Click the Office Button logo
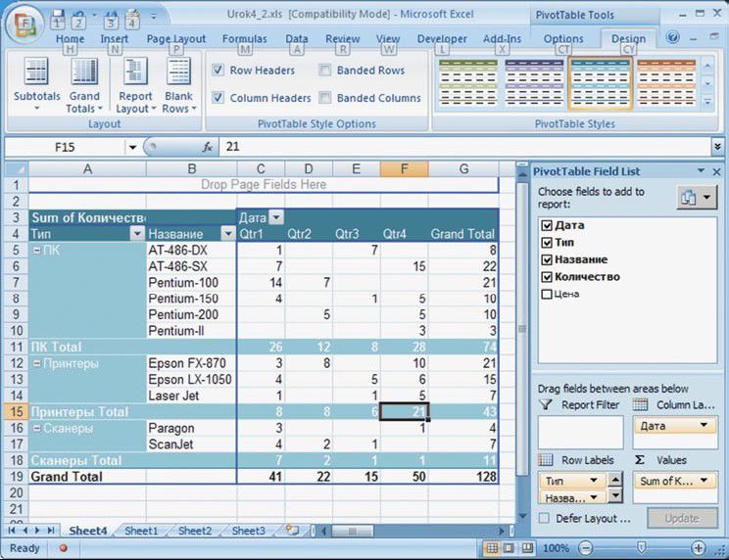The image size is (729, 560). coord(24,24)
